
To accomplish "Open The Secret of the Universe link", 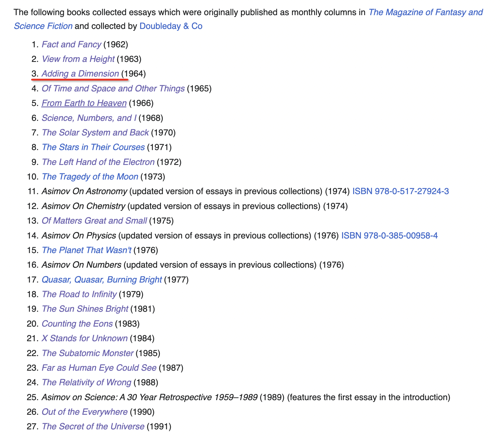I will coord(93,426).
